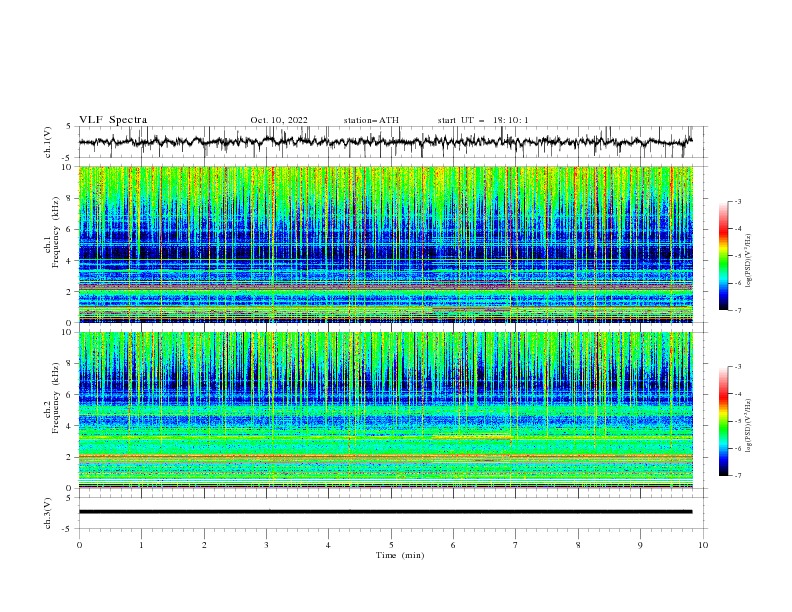Click time axis tick label "3"

[x=266, y=545]
